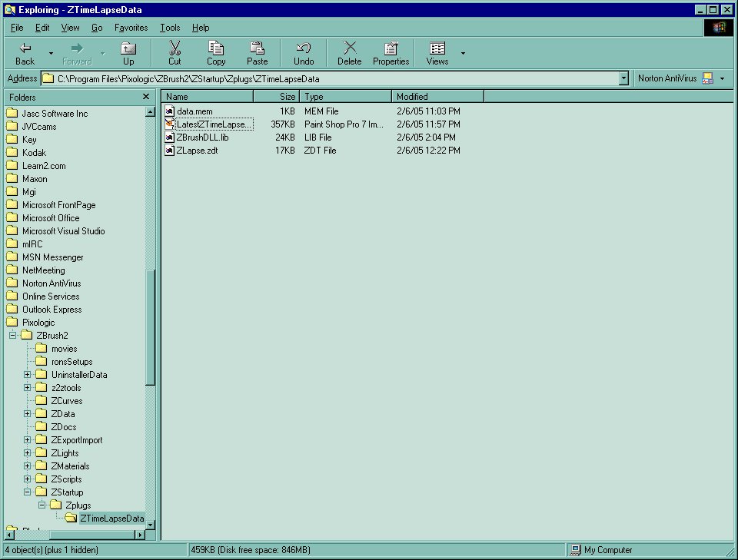
Task: Open the Address bar dropdown arrow
Action: 623,78
